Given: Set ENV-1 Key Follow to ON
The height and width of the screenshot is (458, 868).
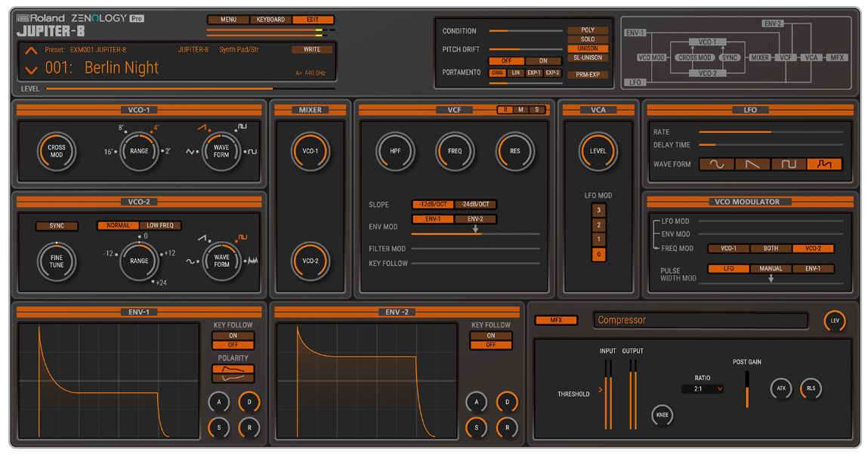Looking at the screenshot, I should tap(233, 336).
